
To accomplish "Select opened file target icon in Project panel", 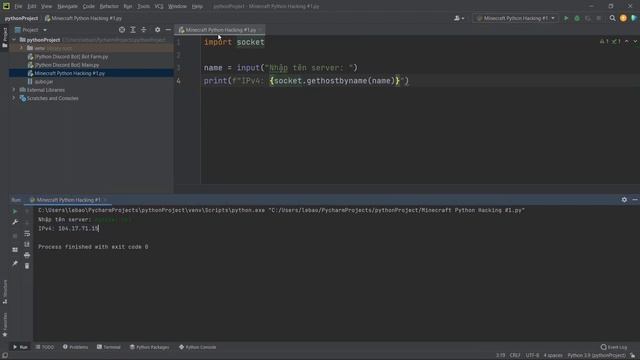I will [x=122, y=30].
